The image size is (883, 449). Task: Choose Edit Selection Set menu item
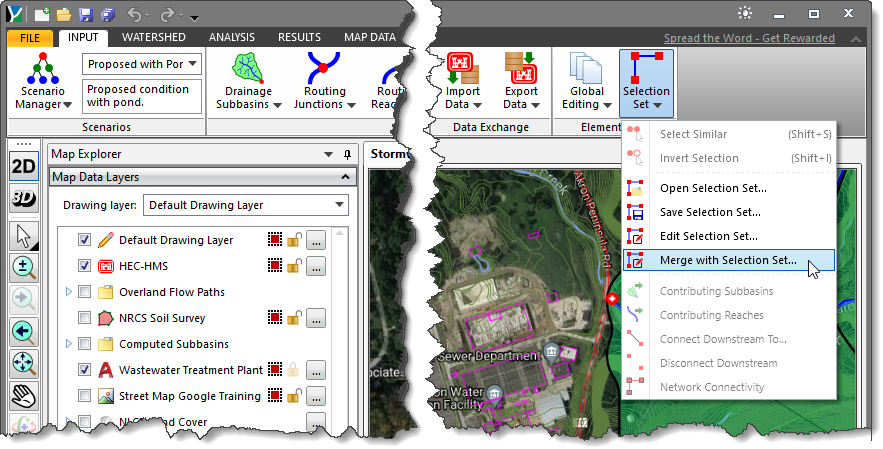(729, 236)
